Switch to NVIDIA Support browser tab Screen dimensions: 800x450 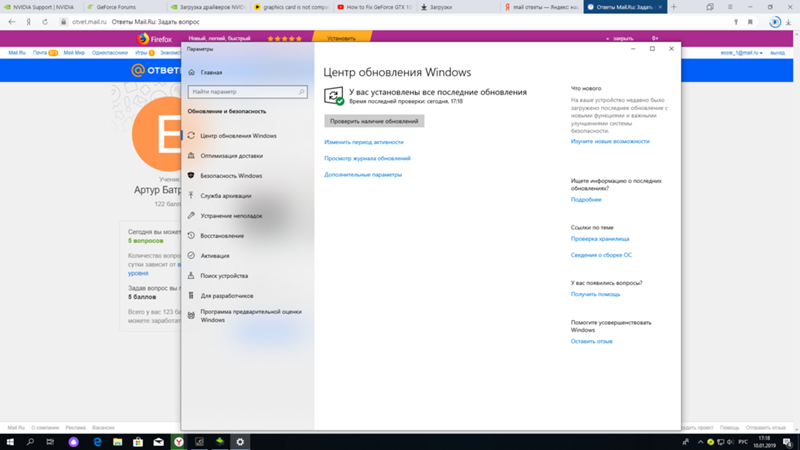point(42,7)
